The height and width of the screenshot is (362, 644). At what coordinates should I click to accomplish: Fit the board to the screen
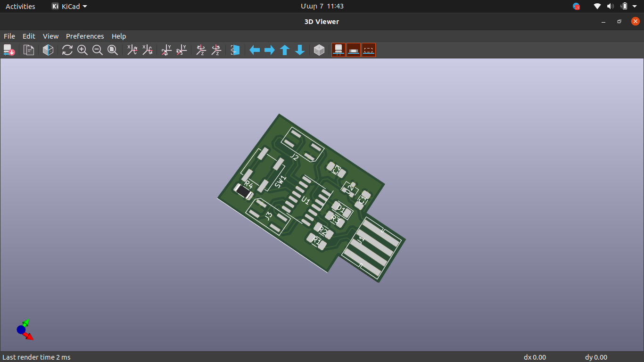[113, 50]
